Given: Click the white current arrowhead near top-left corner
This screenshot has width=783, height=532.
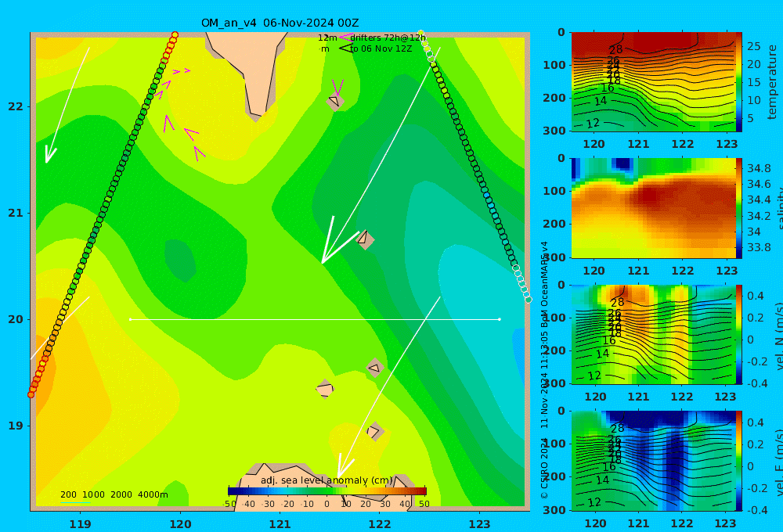Looking at the screenshot, I should click(50, 154).
